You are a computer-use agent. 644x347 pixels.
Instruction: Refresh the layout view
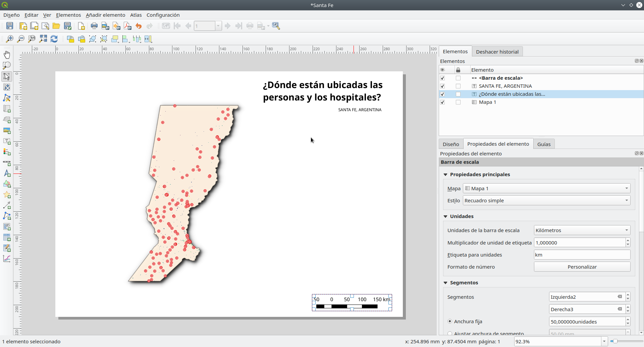click(x=54, y=39)
